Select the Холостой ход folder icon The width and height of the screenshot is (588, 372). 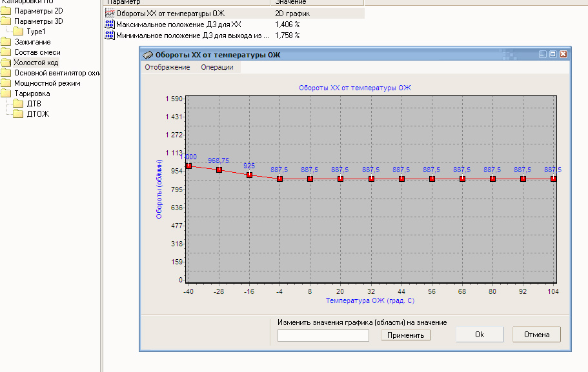[x=6, y=63]
